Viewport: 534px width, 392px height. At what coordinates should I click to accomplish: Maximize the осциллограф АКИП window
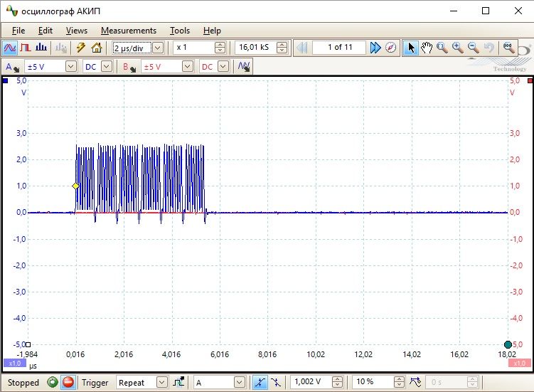coord(486,11)
